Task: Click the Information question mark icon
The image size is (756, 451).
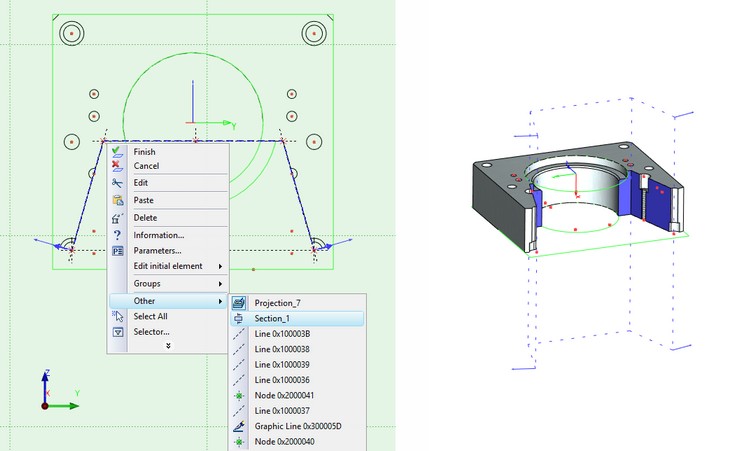Action: coord(118,235)
